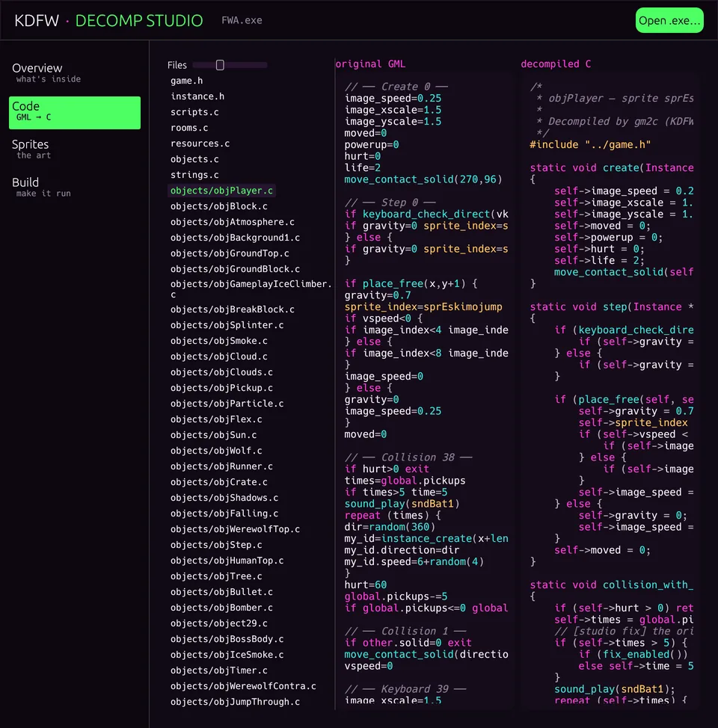Click the '// — Step 0 —' comment
Screen dimensions: 718x728
[x=390, y=203]
